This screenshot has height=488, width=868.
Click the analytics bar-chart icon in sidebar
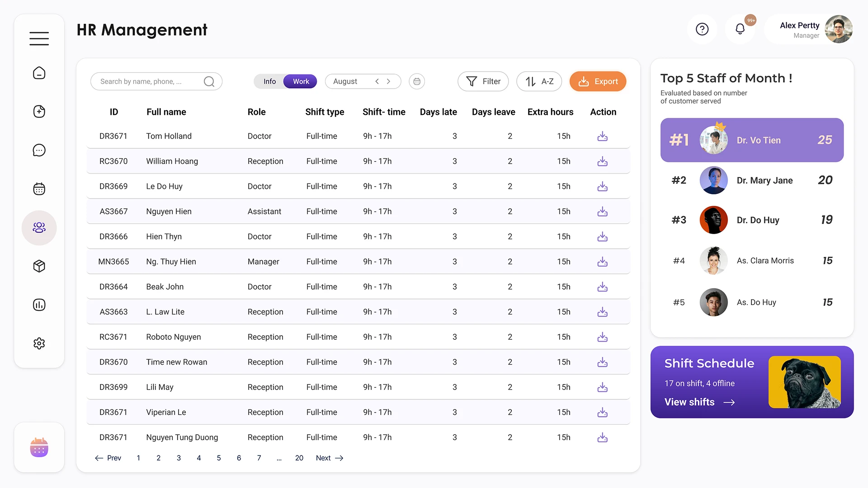click(39, 305)
